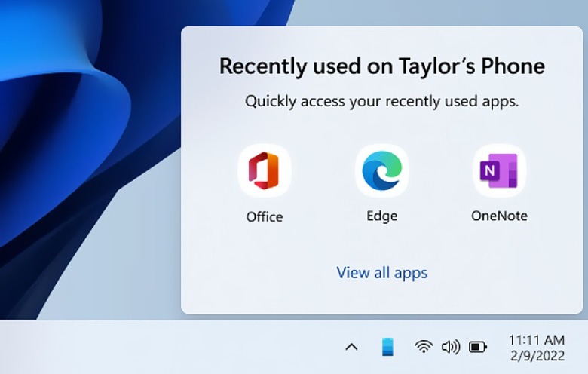This screenshot has width=588, height=374.
Task: Click the 'Edge' label text
Action: (x=381, y=216)
